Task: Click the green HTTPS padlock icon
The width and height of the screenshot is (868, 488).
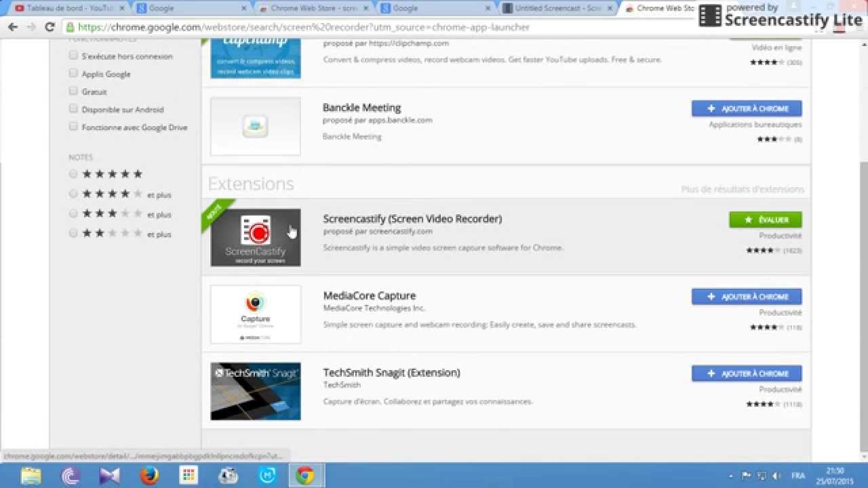Action: coord(71,28)
